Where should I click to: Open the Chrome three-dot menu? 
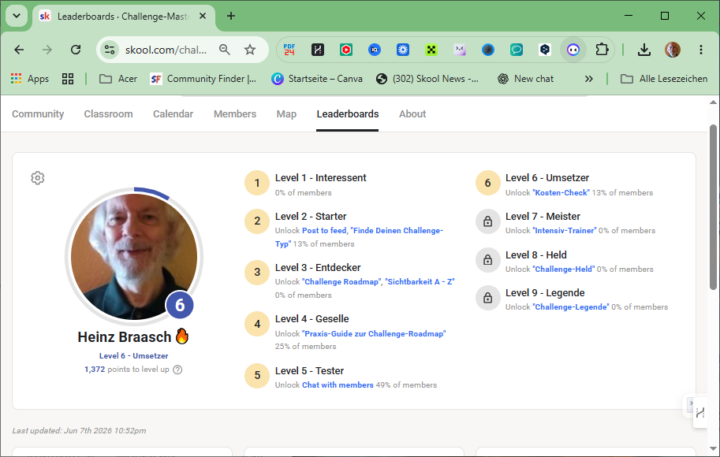click(x=701, y=50)
